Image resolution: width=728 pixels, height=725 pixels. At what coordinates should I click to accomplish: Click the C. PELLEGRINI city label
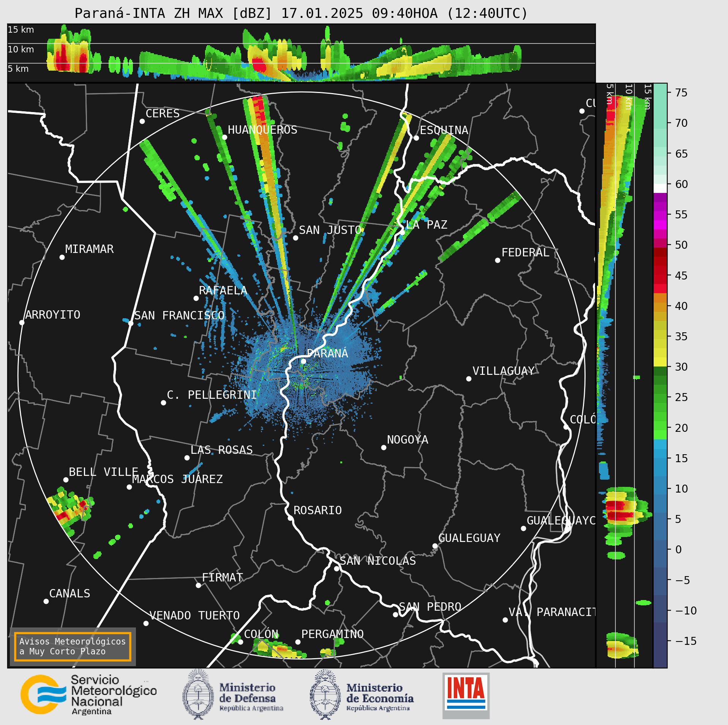(212, 395)
